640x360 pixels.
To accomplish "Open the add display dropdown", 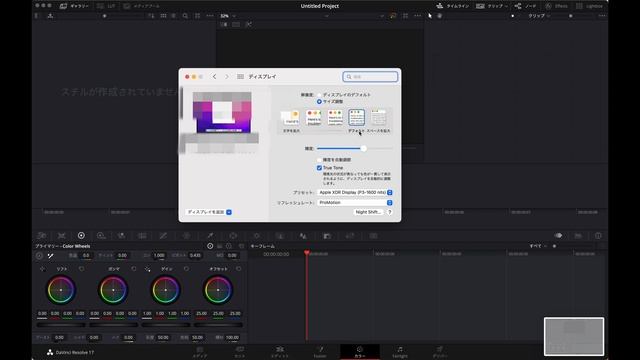I will [x=209, y=212].
